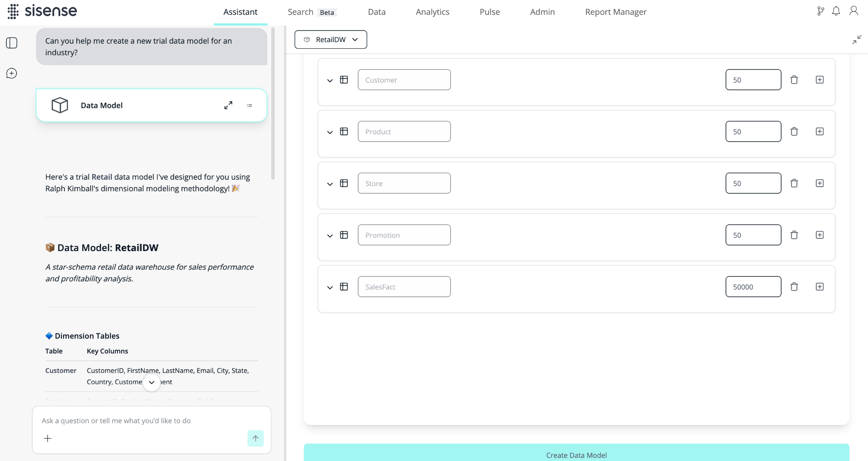Screen dimensions: 868x461
Task: Click the SalesFact table icon
Action: (x=344, y=287)
